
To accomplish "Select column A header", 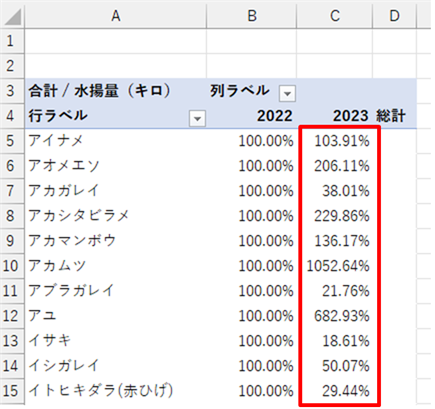I will click(x=116, y=16).
